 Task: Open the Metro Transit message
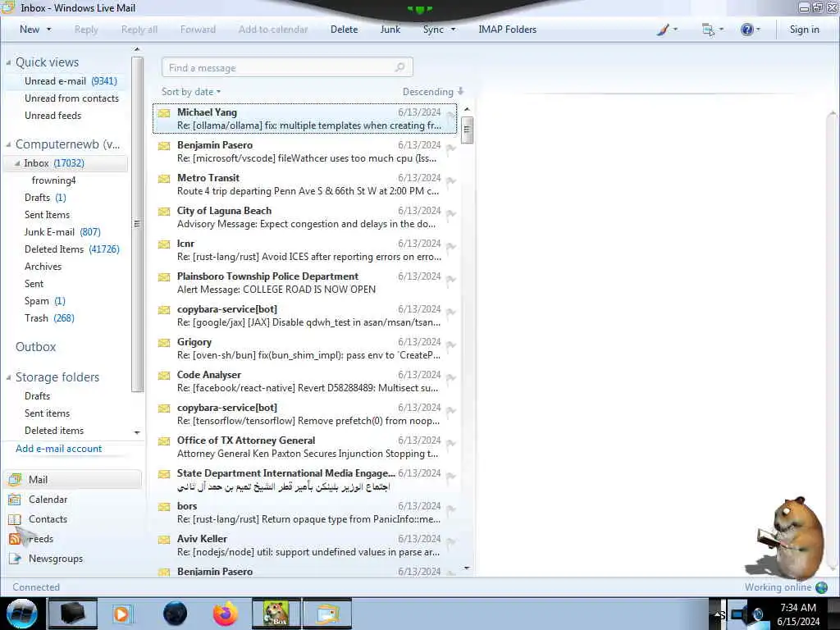305,185
